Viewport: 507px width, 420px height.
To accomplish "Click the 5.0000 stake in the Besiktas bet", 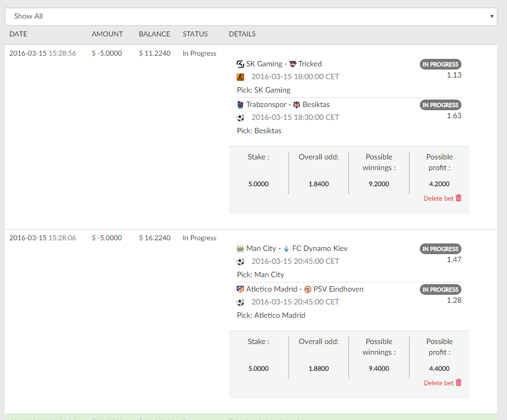I will [259, 184].
